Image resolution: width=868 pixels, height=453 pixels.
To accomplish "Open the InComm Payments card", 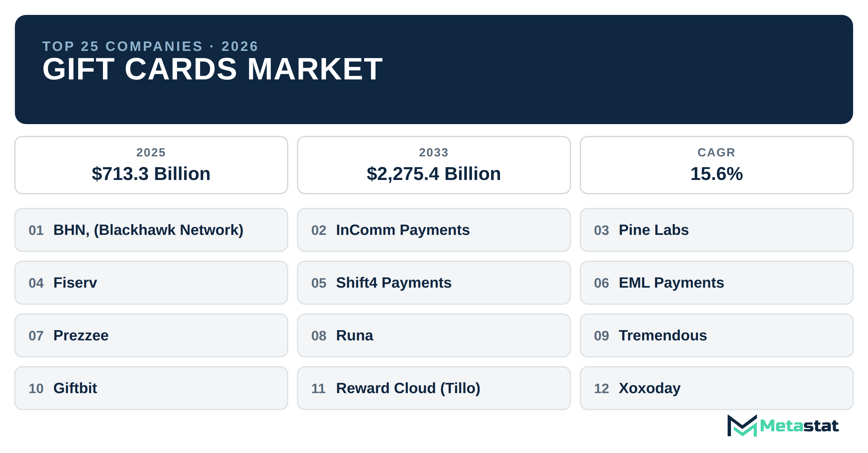I will tap(434, 230).
